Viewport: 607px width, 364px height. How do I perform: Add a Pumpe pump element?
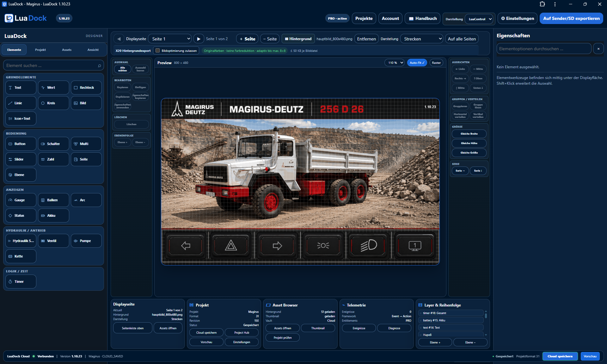coord(86,241)
